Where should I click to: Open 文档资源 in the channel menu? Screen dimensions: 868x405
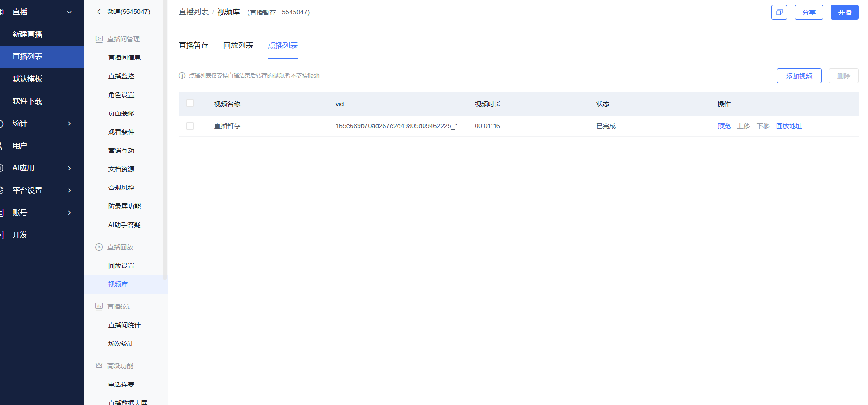click(x=121, y=169)
